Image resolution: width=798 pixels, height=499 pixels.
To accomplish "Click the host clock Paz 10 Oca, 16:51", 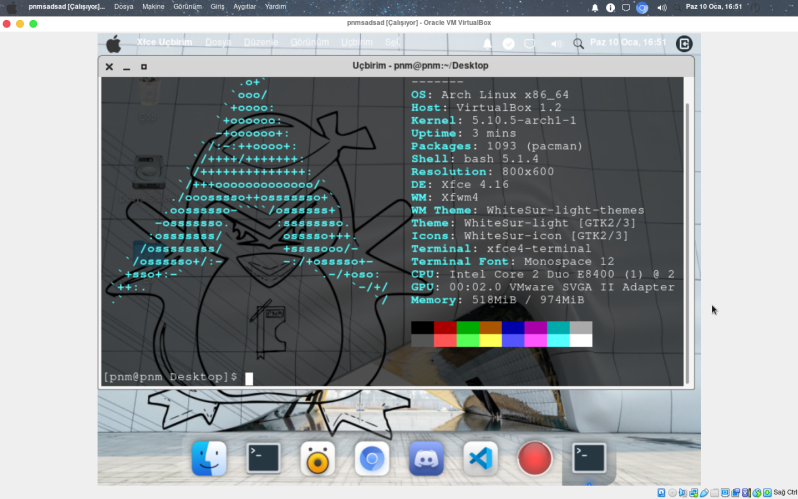I will click(x=714, y=7).
